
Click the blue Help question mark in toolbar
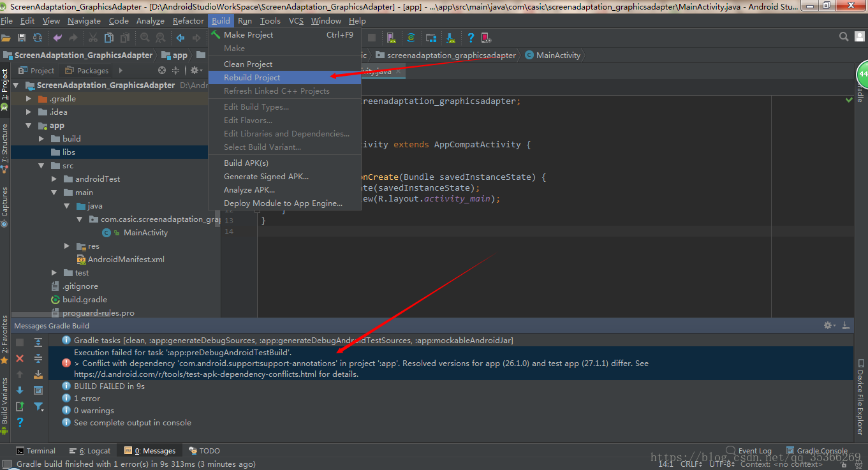coord(471,38)
